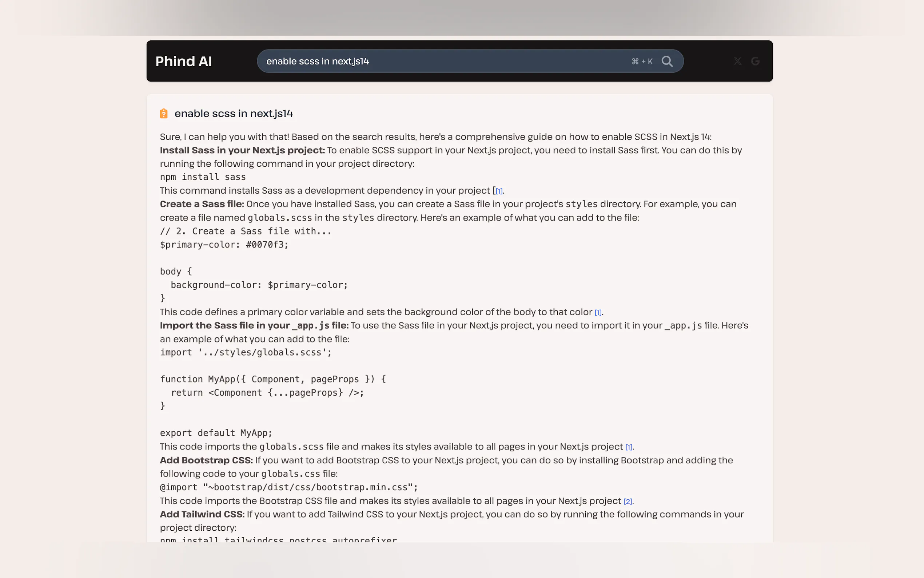Click the Google G icon in header
The image size is (924, 578).
tap(755, 61)
